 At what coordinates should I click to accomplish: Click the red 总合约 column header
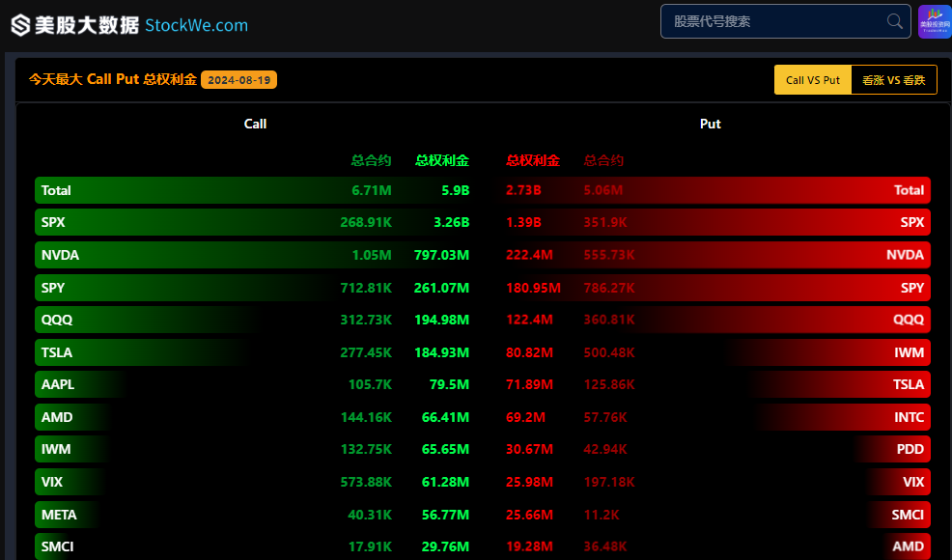[x=603, y=160]
